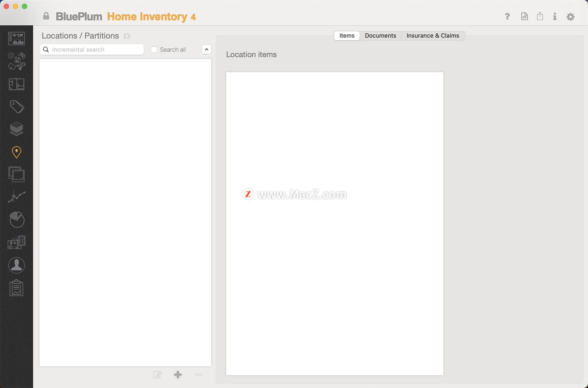Click the Location items empty list area
This screenshot has height=388, width=588.
pyautogui.click(x=335, y=224)
